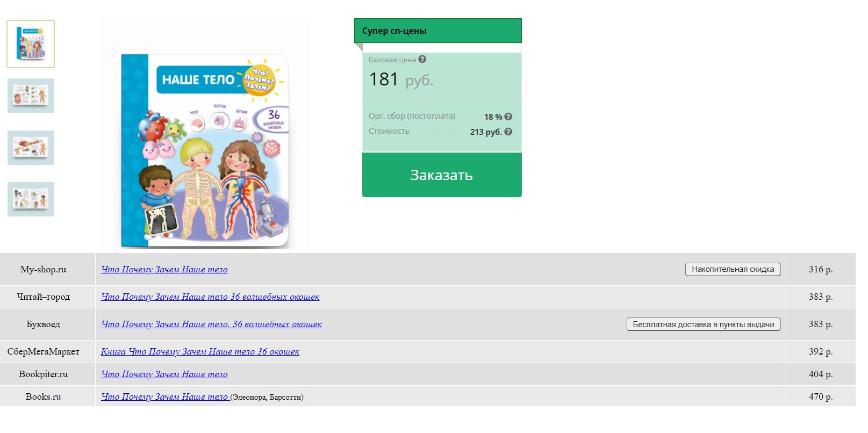Open the Books.ru book link
The height and width of the screenshot is (433, 868).
click(164, 397)
